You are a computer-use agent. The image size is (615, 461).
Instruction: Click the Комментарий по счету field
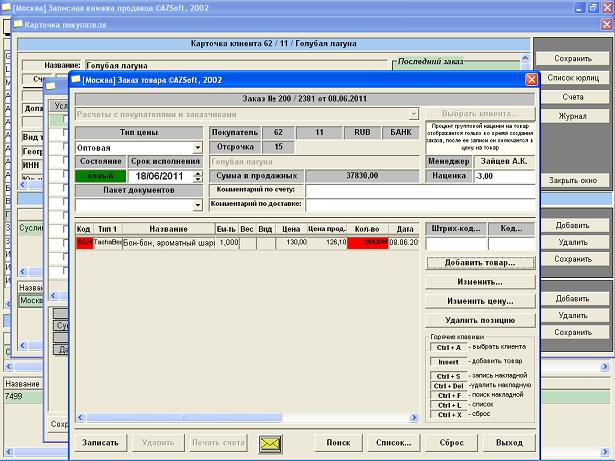pos(420,190)
